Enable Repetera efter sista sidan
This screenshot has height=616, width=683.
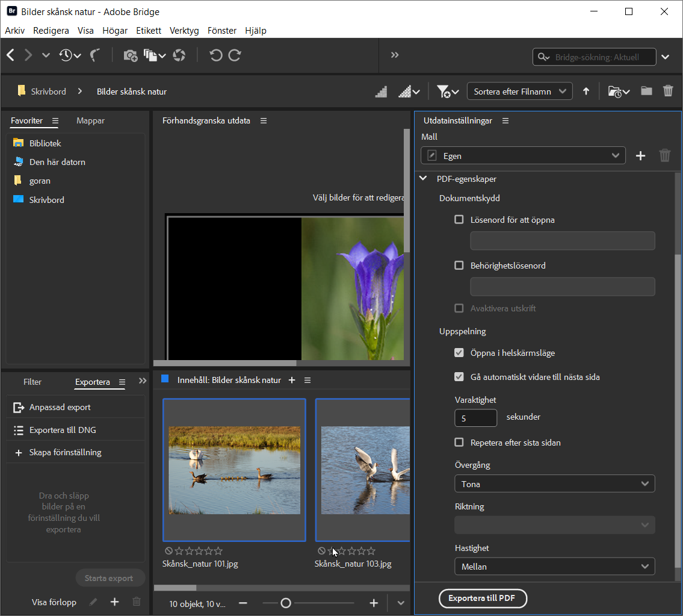(459, 443)
